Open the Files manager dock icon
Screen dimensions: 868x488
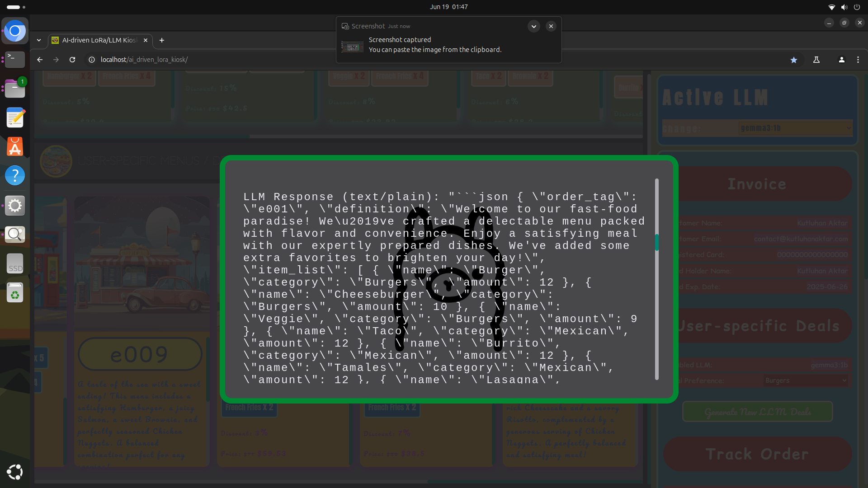(x=15, y=89)
